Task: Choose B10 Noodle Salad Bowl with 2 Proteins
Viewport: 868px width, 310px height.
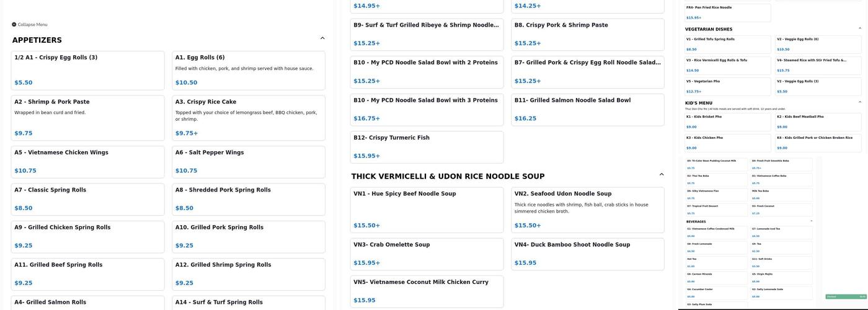Action: [427, 73]
